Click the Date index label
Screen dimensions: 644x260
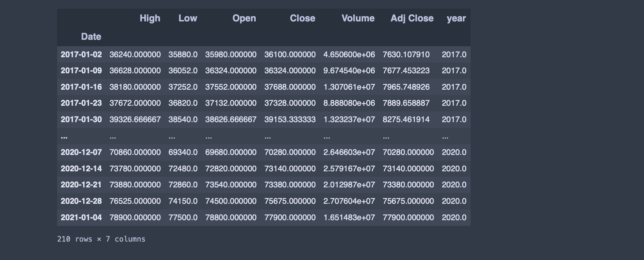[91, 37]
